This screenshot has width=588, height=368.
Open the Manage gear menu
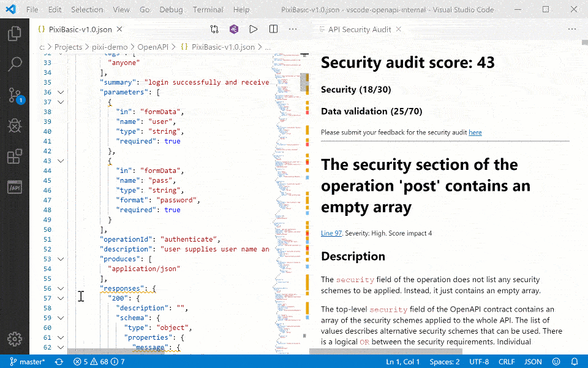click(15, 339)
